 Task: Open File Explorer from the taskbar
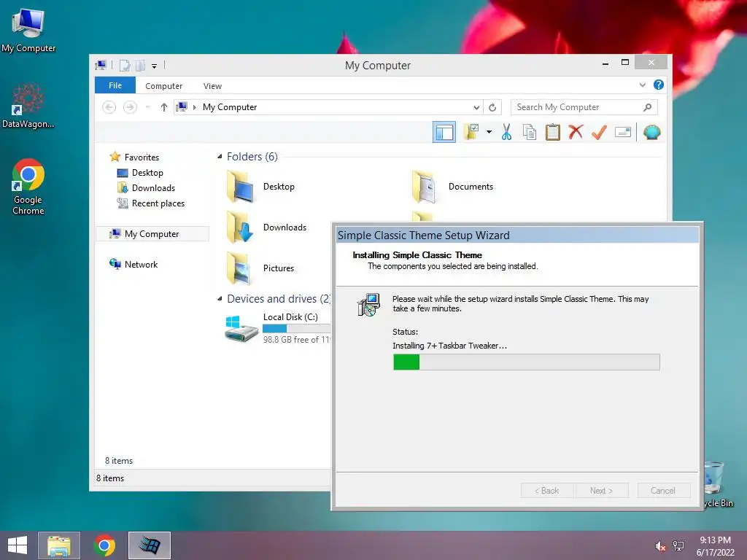(x=59, y=545)
